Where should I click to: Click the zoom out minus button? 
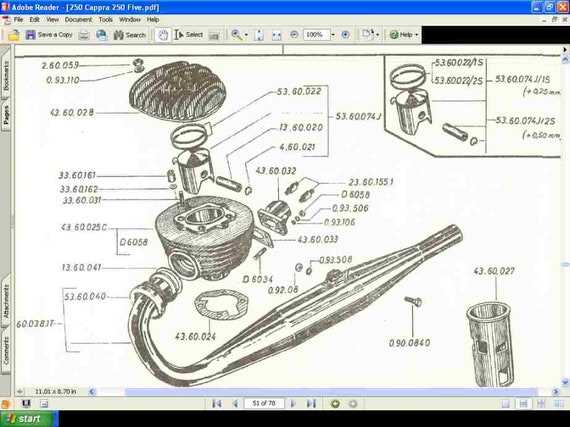(294, 35)
